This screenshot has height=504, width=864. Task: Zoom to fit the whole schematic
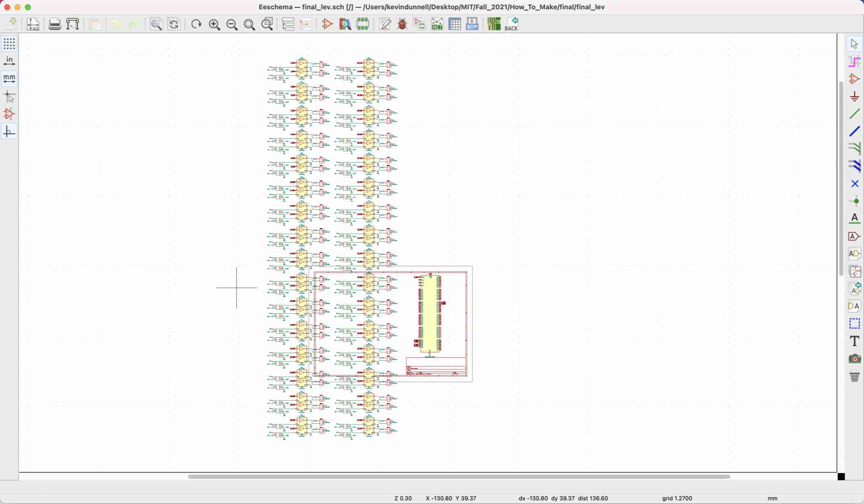[249, 24]
